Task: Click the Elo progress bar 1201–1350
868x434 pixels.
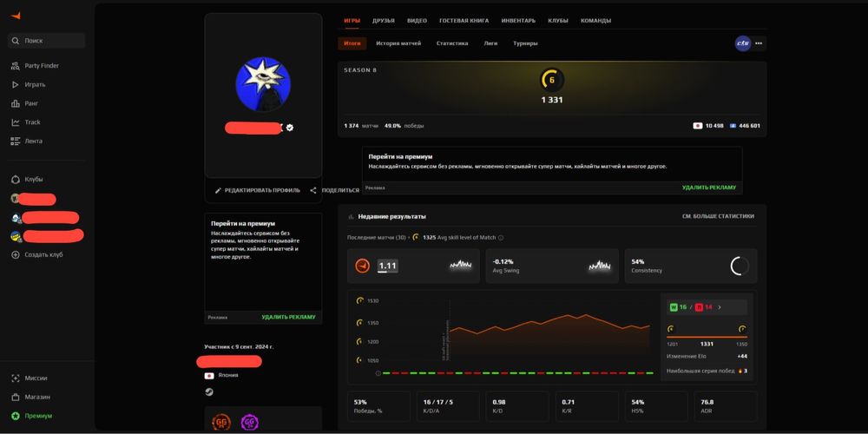Action: (707, 337)
